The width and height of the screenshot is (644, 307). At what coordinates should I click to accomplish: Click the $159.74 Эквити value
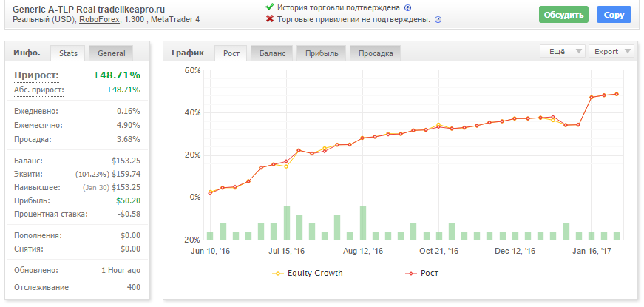click(x=126, y=175)
